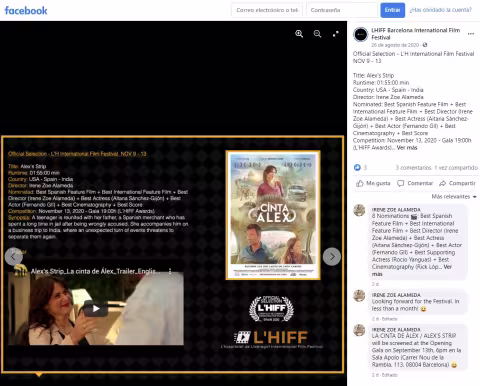480x386 pixels.
Task: Play the Alex's Strip trailer video
Action: point(96,308)
